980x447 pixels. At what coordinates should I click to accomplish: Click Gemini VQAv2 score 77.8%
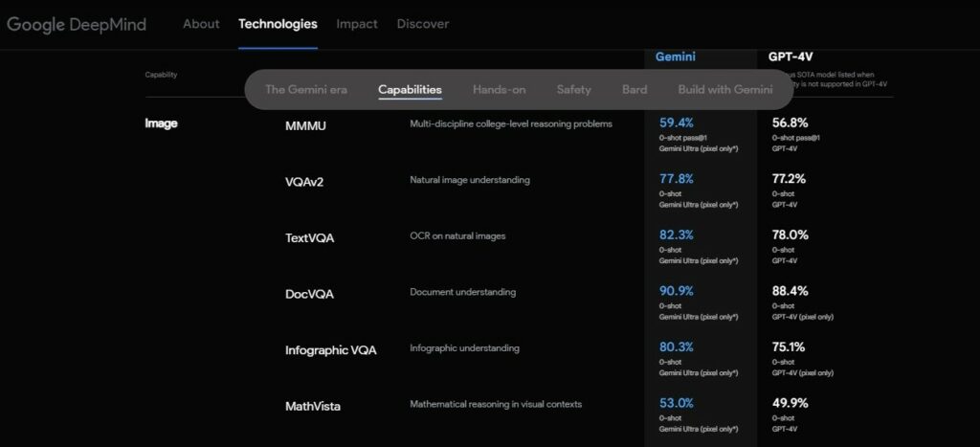(677, 179)
